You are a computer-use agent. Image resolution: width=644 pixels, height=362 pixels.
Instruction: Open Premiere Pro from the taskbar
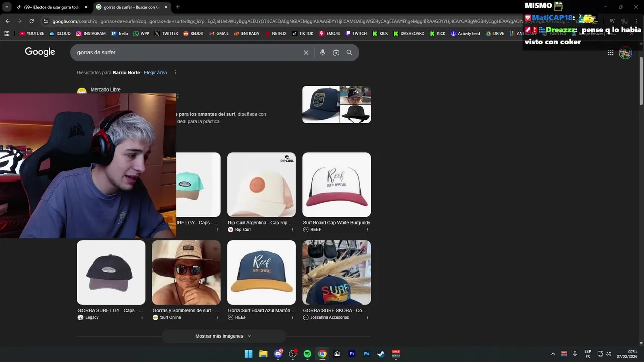click(x=352, y=354)
